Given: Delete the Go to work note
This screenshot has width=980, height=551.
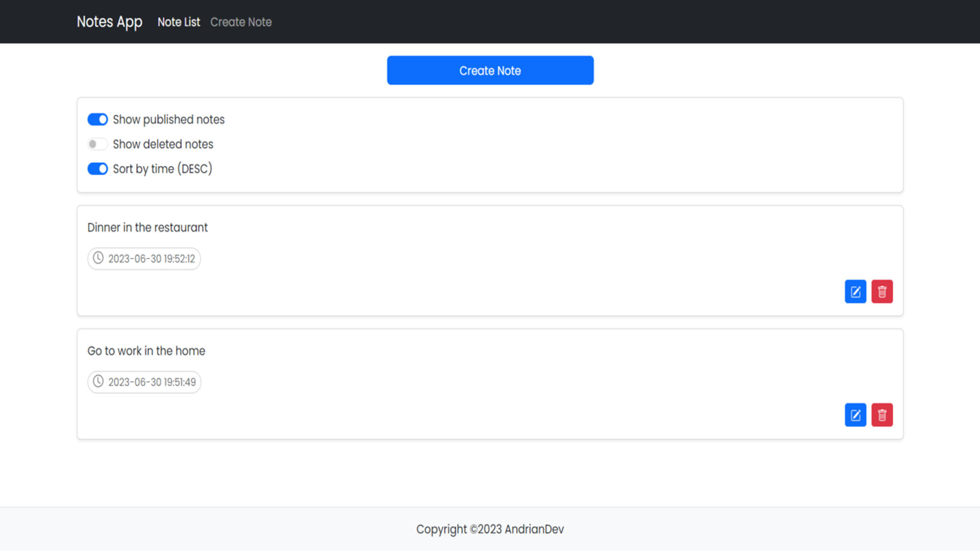Looking at the screenshot, I should click(882, 415).
